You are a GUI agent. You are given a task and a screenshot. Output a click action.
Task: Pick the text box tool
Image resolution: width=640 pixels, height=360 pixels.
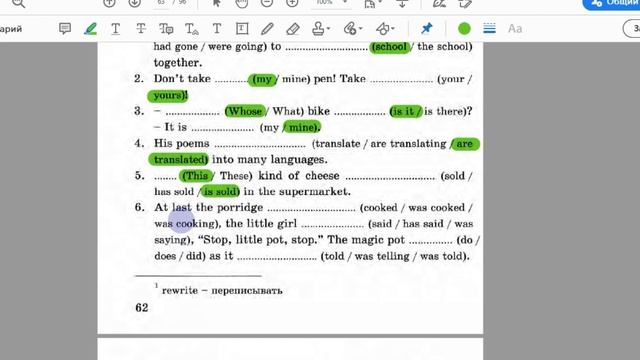click(242, 29)
